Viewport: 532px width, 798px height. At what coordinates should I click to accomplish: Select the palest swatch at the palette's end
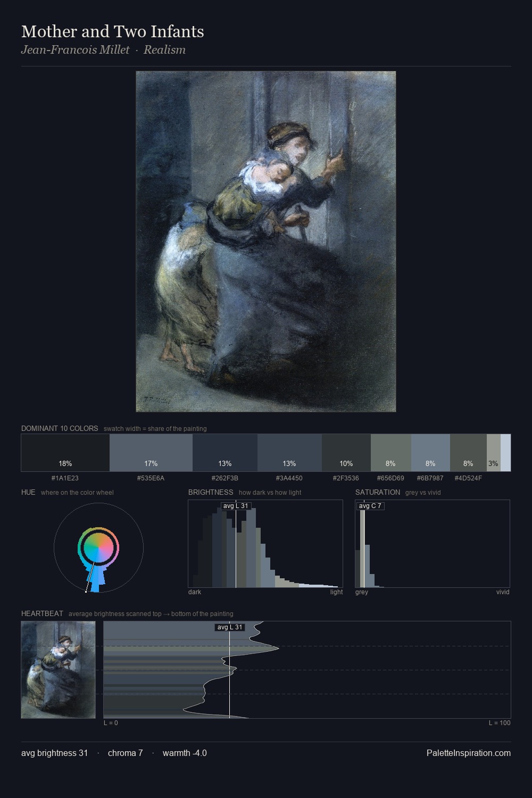click(x=505, y=453)
